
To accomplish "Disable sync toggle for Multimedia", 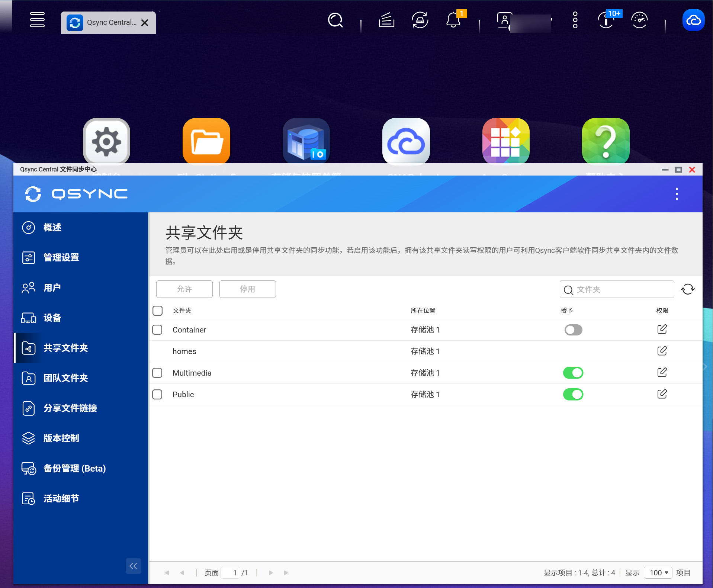I will point(573,373).
